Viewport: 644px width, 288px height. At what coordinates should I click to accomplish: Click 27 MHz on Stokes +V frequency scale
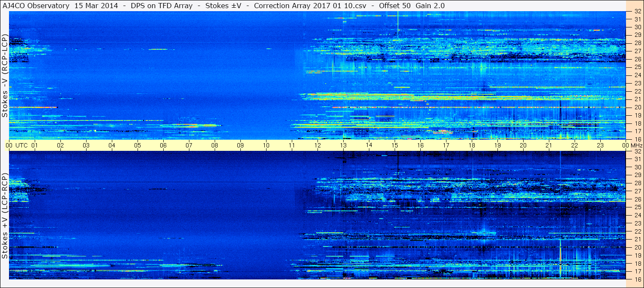pyautogui.click(x=638, y=191)
